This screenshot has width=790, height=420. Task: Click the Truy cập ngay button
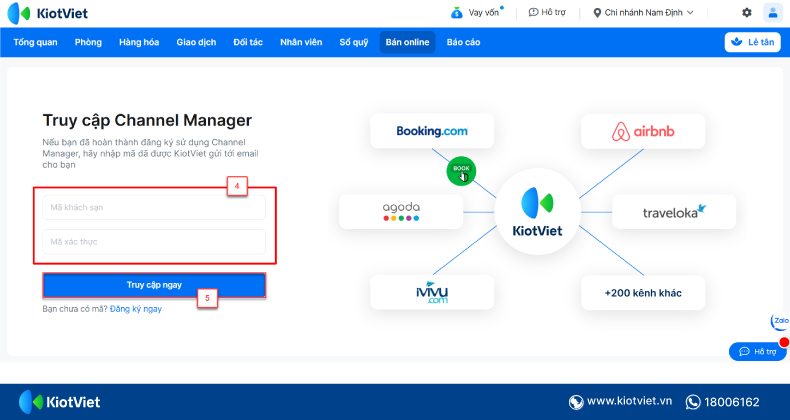click(154, 285)
